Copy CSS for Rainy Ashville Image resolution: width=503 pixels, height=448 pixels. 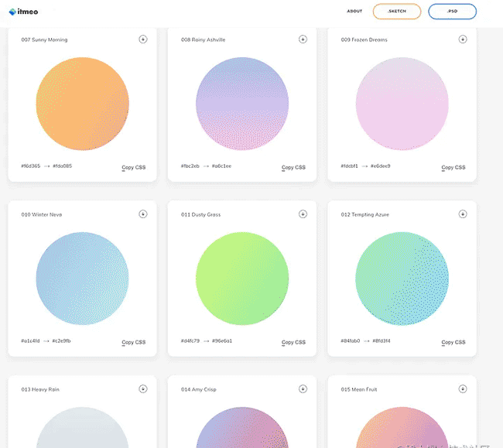[293, 167]
